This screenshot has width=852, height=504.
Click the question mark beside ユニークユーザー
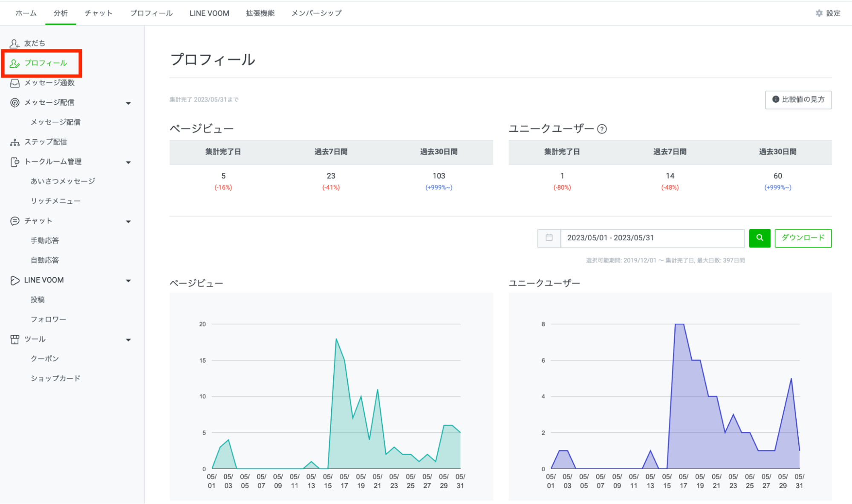(x=602, y=129)
